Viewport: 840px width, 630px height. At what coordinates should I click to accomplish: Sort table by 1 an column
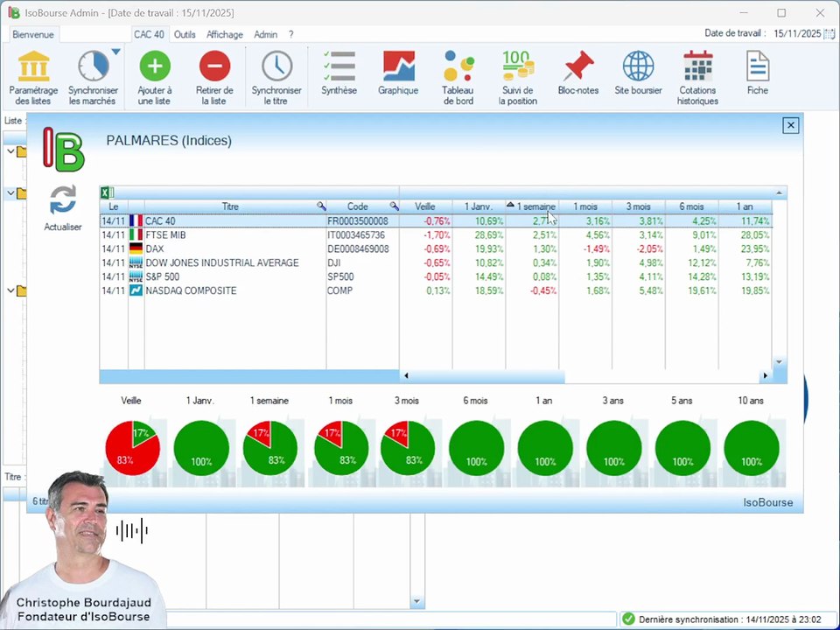tap(745, 206)
